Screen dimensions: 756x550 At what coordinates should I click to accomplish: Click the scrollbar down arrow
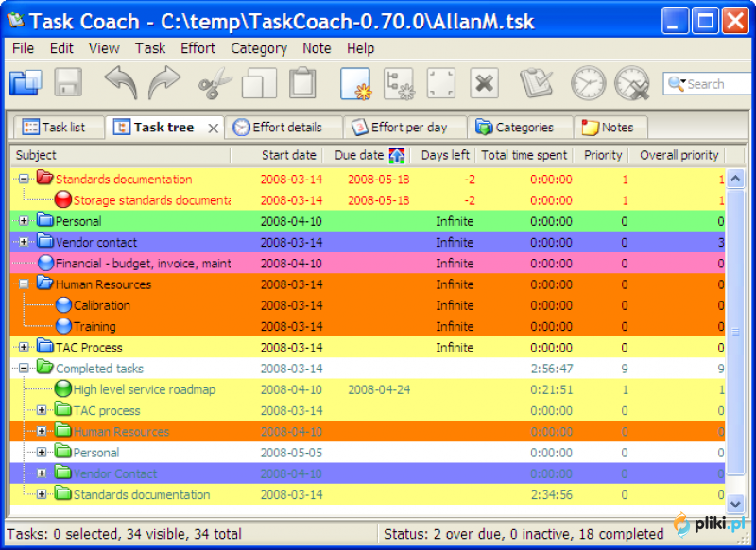coord(735,505)
